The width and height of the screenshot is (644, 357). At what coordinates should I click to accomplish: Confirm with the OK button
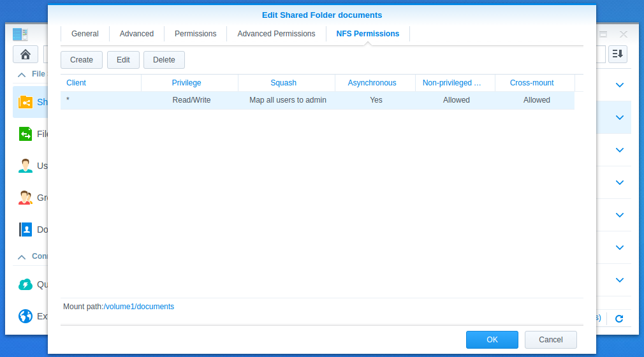(x=492, y=340)
